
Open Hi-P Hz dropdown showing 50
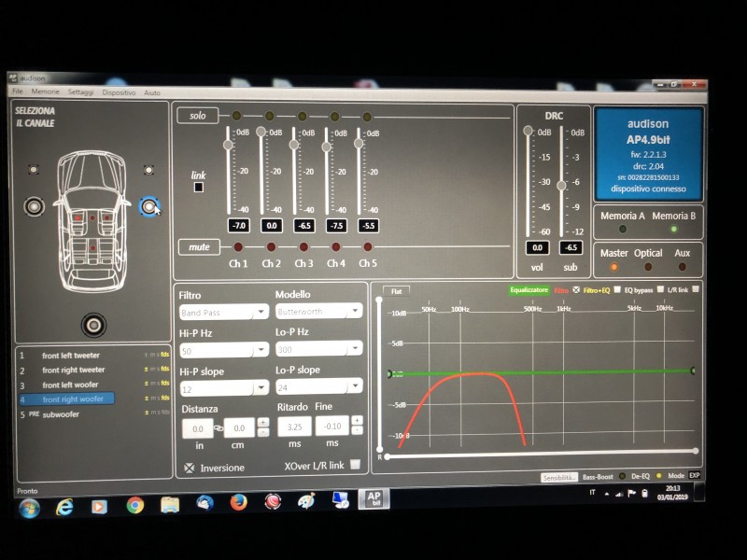coord(224,351)
